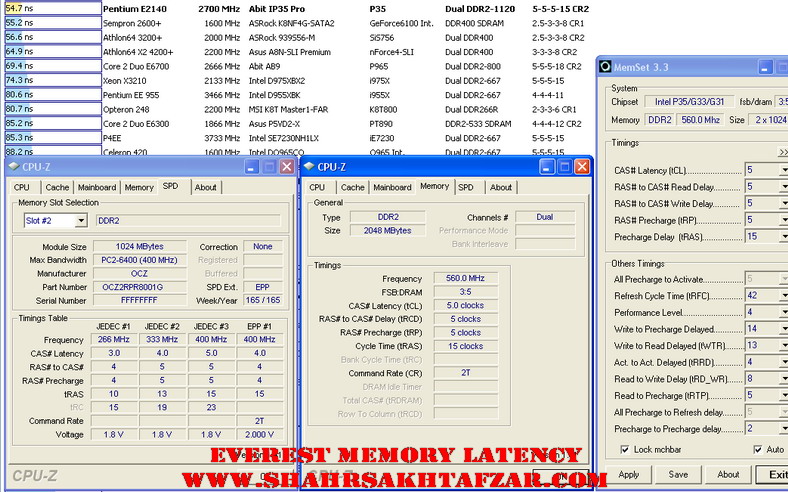Click the Save button in MemSet

point(678,474)
